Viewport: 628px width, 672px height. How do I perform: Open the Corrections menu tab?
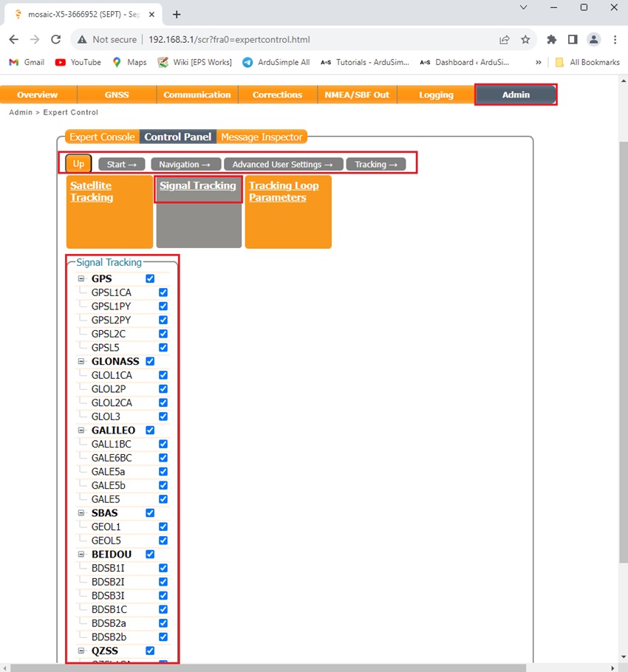(x=277, y=95)
